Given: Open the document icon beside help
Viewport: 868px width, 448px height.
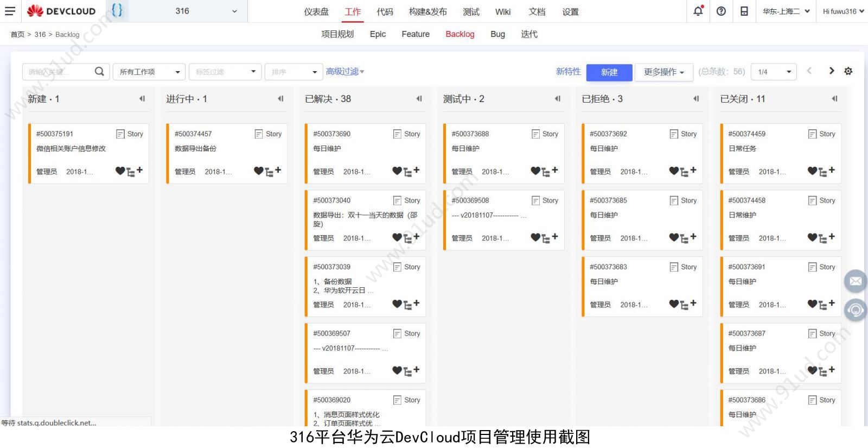Looking at the screenshot, I should pos(744,11).
